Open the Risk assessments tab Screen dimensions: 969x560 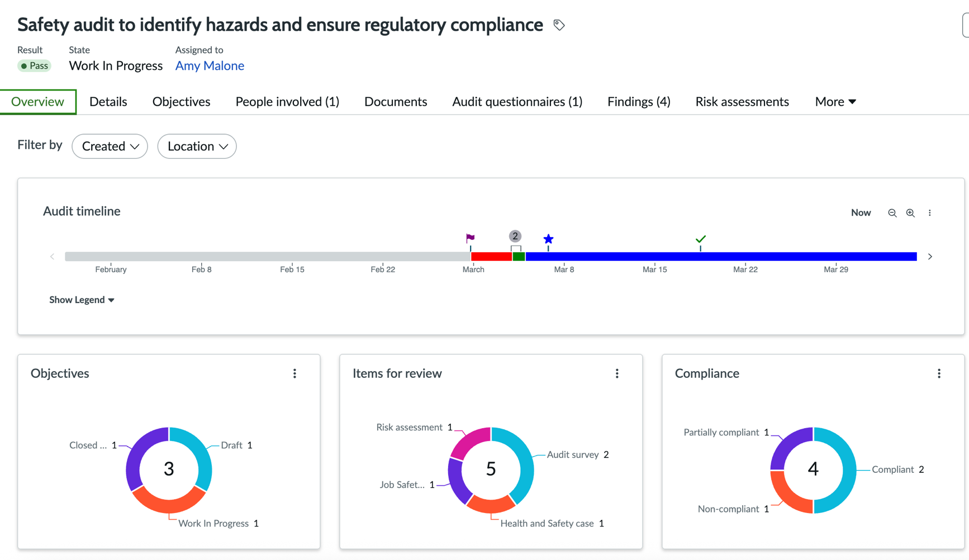(x=742, y=102)
